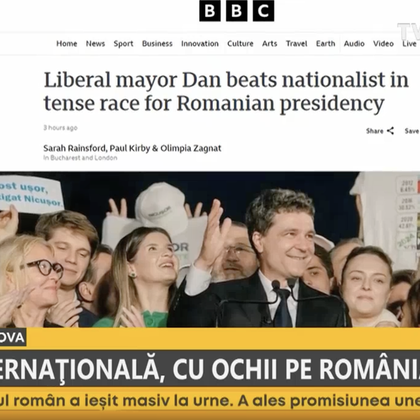This screenshot has height=420, width=420.
Task: Open the Home nav link
Action: [67, 44]
